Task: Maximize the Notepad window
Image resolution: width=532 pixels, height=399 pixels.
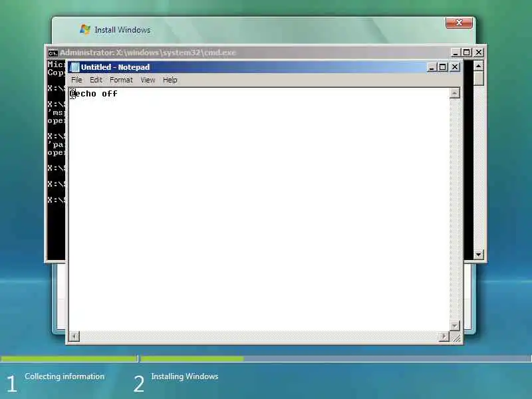Action: click(x=442, y=67)
